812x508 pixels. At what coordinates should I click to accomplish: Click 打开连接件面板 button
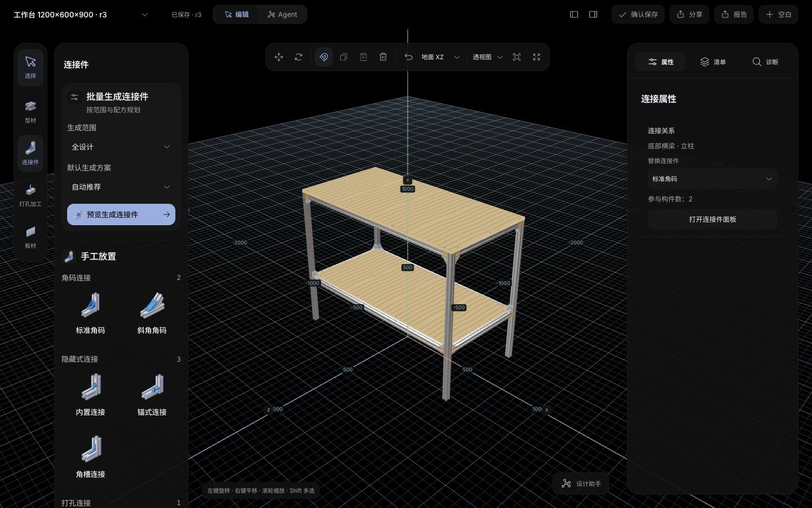tap(713, 220)
